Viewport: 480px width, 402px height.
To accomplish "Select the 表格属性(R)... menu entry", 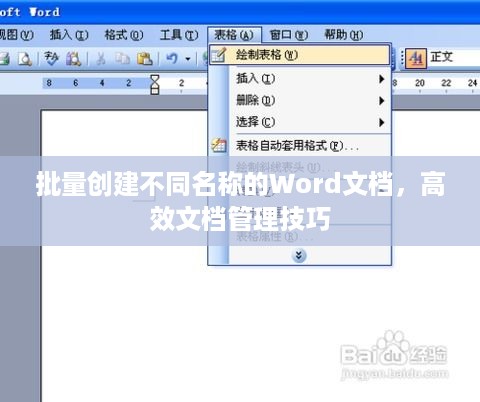I will pyautogui.click(x=299, y=236).
